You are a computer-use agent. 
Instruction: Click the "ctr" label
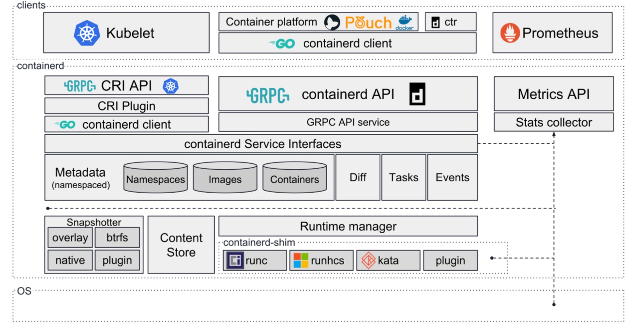pyautogui.click(x=450, y=22)
